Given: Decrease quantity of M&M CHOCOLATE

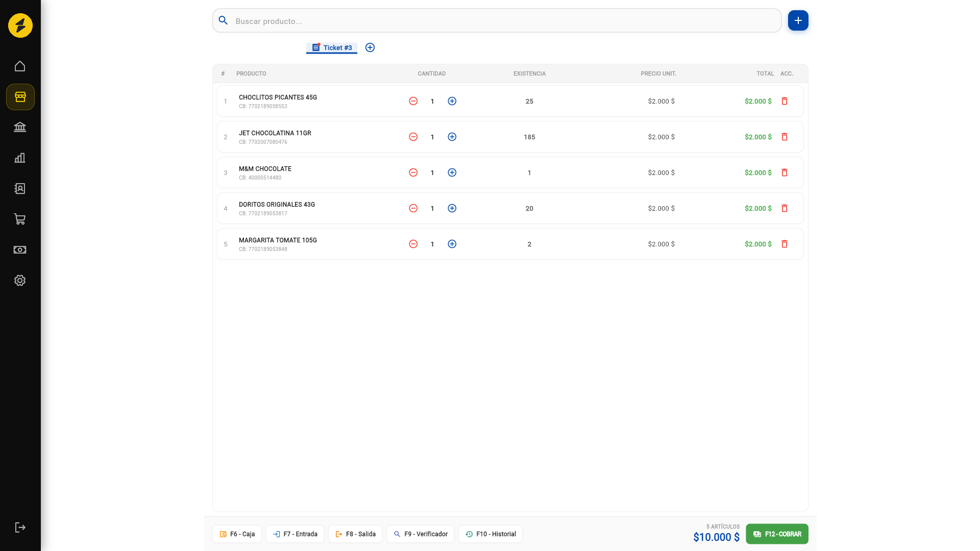Looking at the screenshot, I should coord(413,172).
